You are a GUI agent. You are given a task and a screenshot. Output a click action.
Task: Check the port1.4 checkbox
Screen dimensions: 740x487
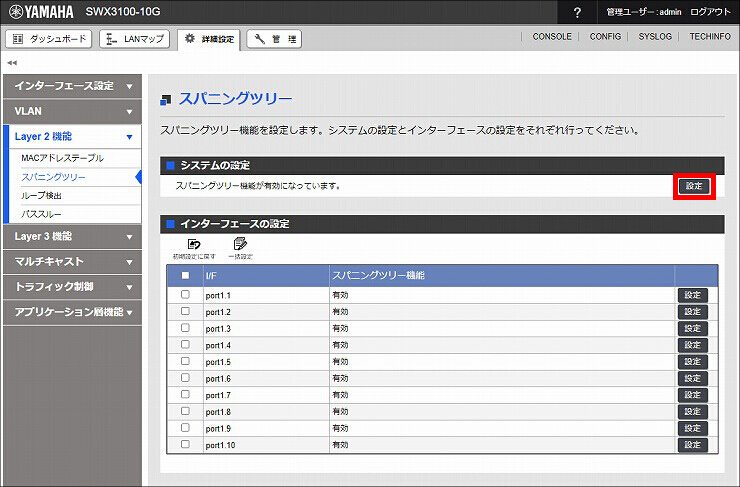(185, 344)
